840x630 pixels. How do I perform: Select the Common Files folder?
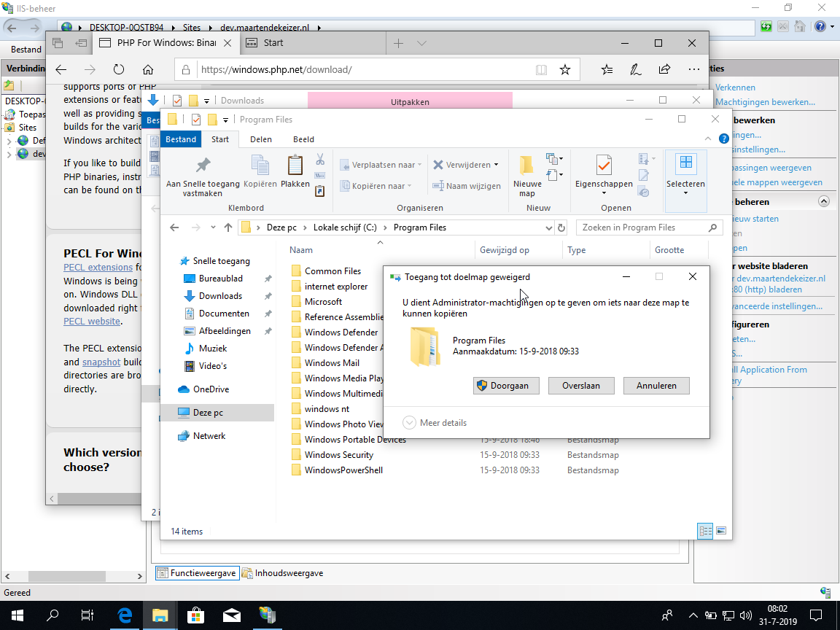point(332,271)
